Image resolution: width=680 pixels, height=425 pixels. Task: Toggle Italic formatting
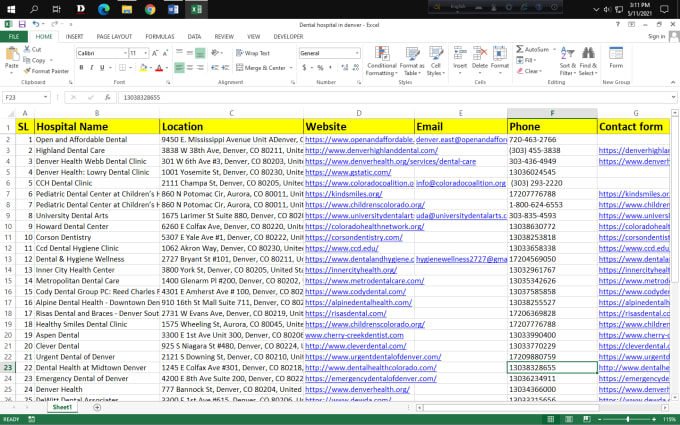[92, 68]
